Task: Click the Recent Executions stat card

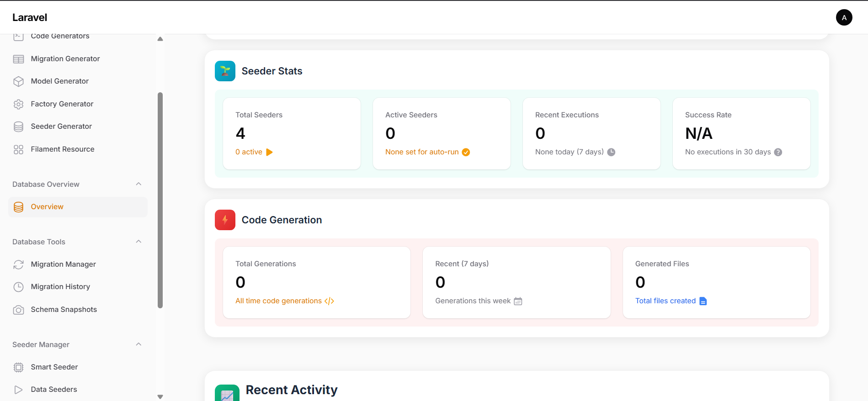Action: pos(591,133)
